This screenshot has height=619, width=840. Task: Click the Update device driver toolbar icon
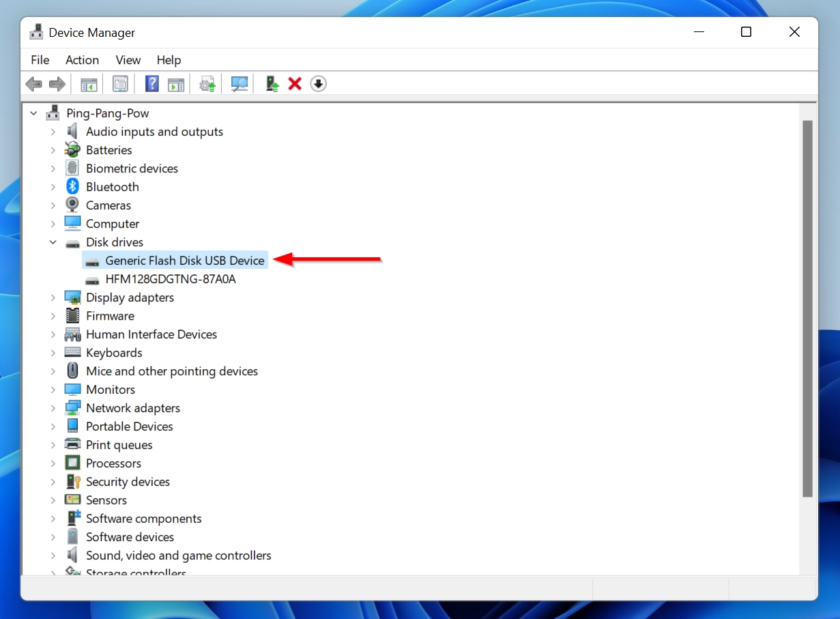pos(207,84)
